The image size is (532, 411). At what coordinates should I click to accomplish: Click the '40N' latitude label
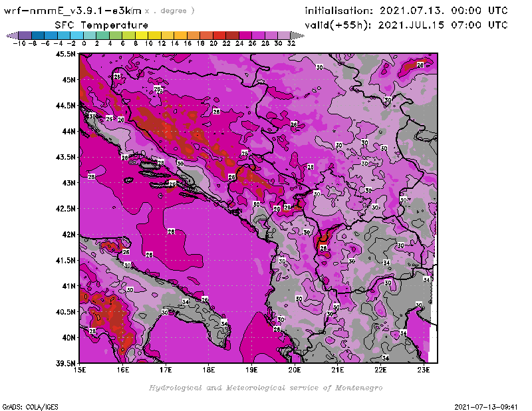(68, 337)
